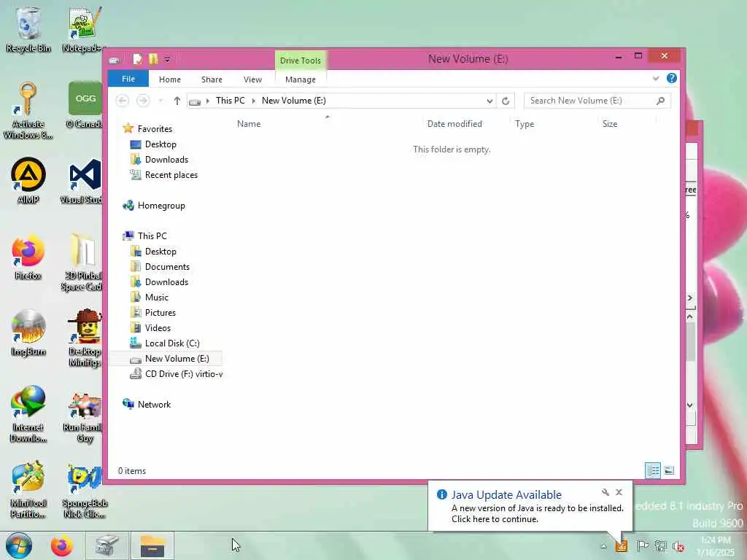Select the Activate Windows 8 key icon
The width and height of the screenshot is (747, 560).
tap(28, 111)
